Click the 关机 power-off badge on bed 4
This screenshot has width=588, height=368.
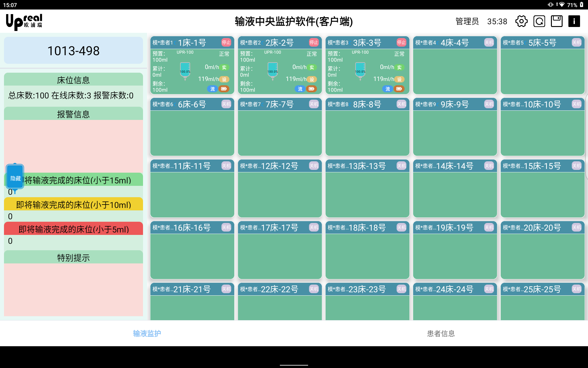[x=489, y=43]
